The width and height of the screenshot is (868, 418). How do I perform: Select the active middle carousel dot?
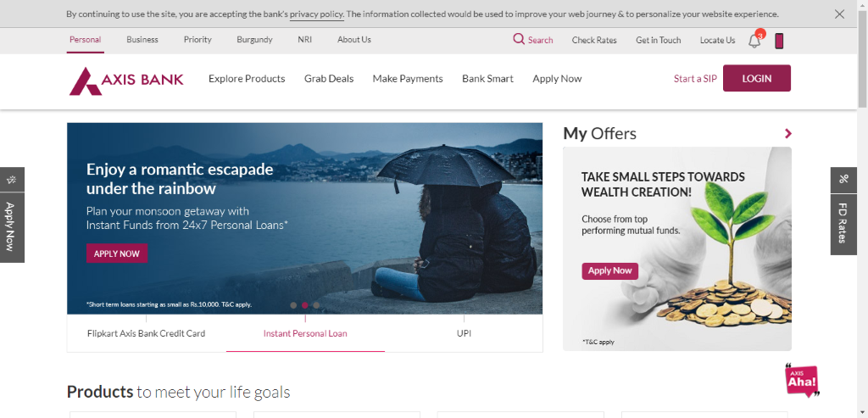point(304,305)
